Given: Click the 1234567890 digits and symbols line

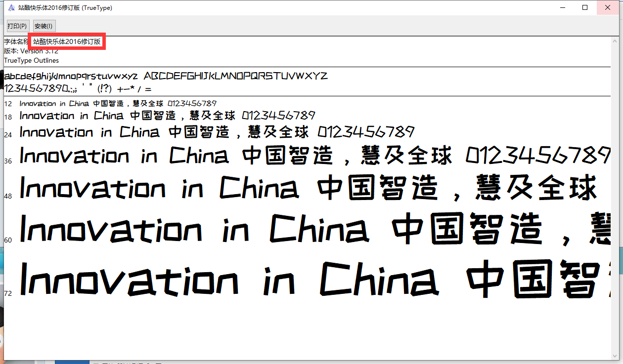Looking at the screenshot, I should [x=78, y=89].
